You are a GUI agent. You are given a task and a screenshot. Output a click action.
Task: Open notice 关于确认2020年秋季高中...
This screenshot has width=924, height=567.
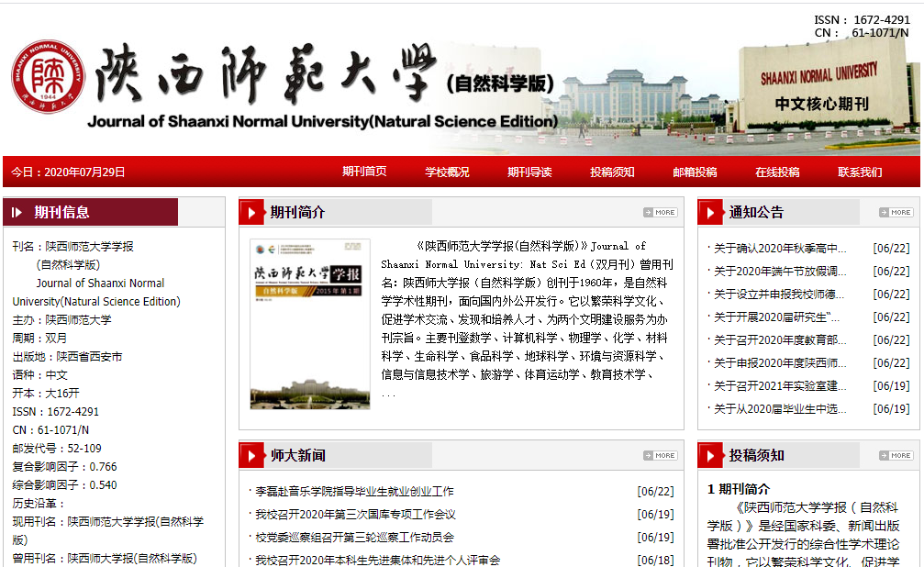[780, 248]
